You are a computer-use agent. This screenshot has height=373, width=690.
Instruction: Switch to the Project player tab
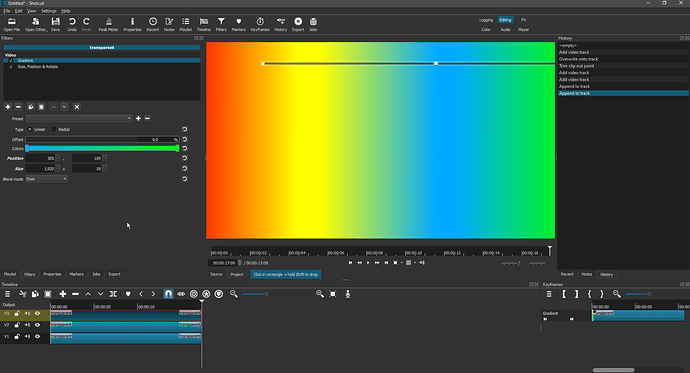coord(237,274)
